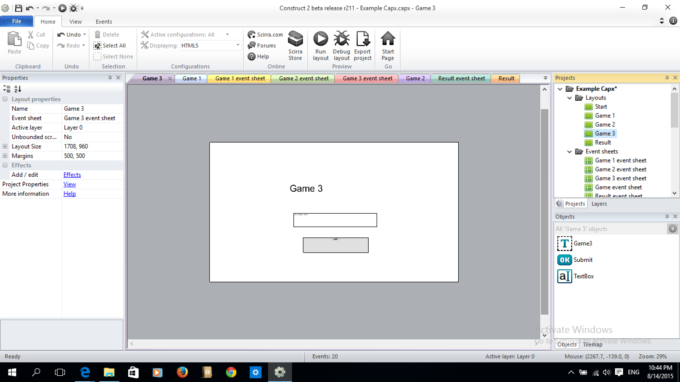Switch properties to categorized view
The image size is (680, 382).
pyautogui.click(x=7, y=89)
